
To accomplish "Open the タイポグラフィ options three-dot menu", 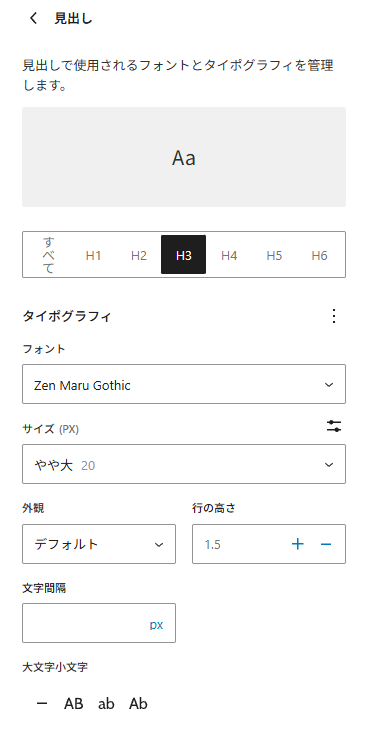I will click(x=334, y=316).
